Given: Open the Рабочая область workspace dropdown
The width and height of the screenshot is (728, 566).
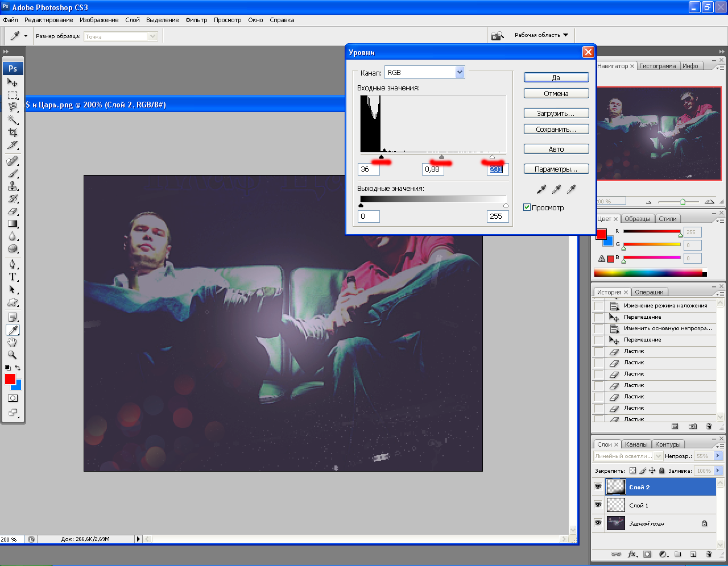Looking at the screenshot, I should (x=541, y=35).
